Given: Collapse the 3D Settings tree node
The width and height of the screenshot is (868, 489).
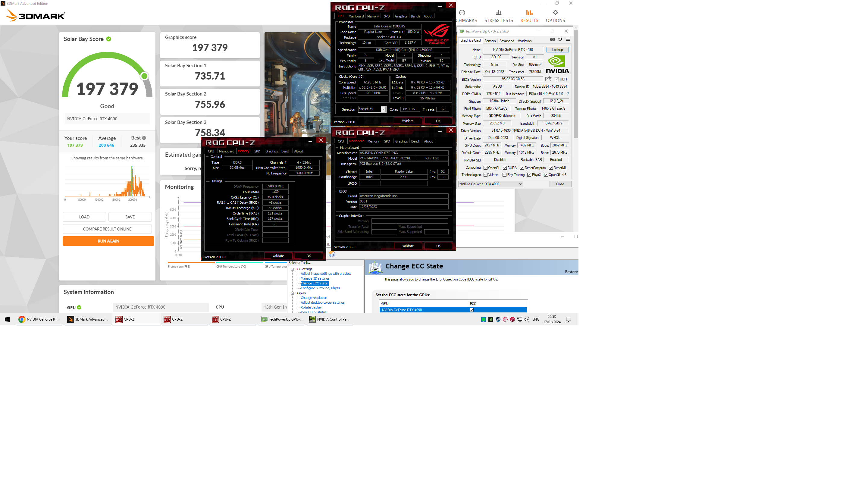Looking at the screenshot, I should tap(293, 269).
